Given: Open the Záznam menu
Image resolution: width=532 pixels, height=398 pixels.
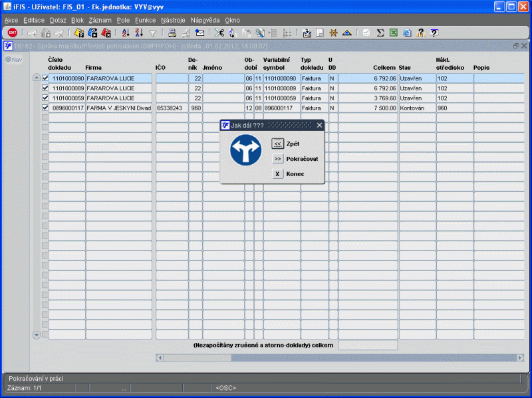Looking at the screenshot, I should click(100, 21).
